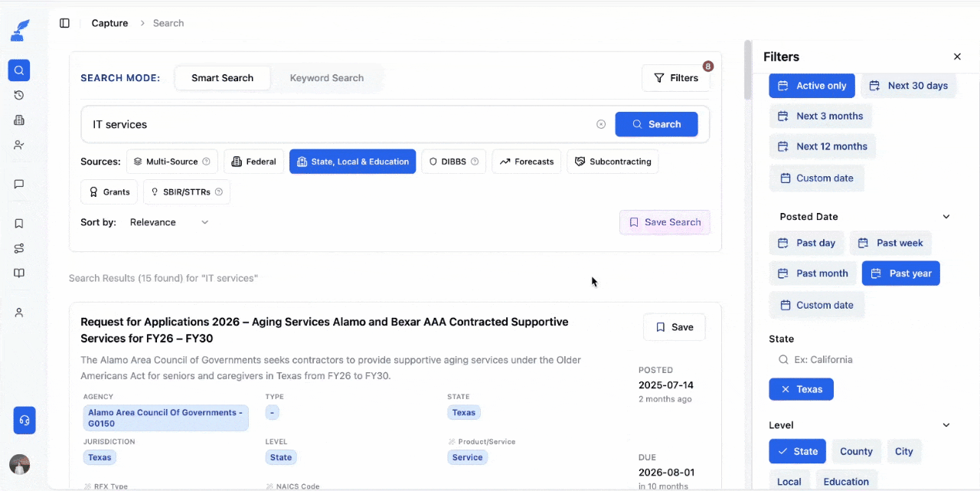Select the Search icon in the sidebar

[x=19, y=70]
